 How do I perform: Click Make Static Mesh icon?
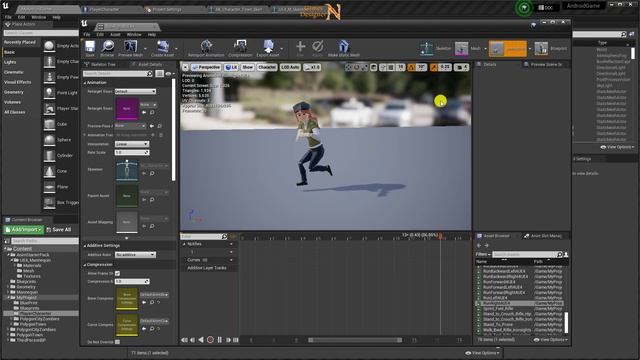tap(344, 48)
